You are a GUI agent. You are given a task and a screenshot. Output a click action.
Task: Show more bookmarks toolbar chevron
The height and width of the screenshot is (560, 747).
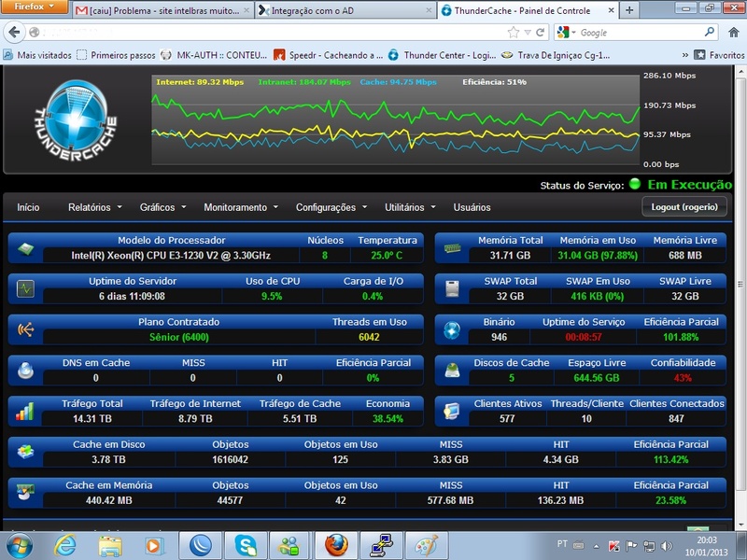685,55
